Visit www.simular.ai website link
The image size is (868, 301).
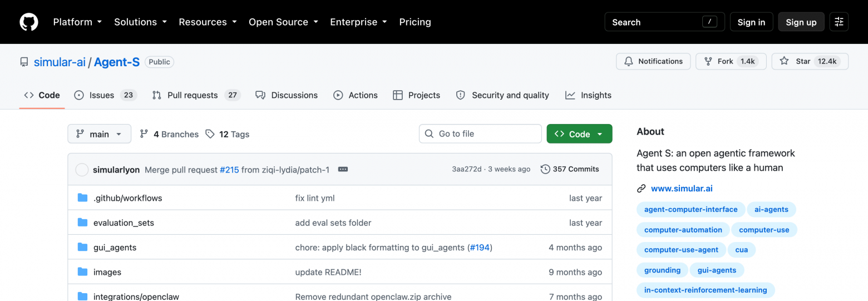tap(682, 189)
